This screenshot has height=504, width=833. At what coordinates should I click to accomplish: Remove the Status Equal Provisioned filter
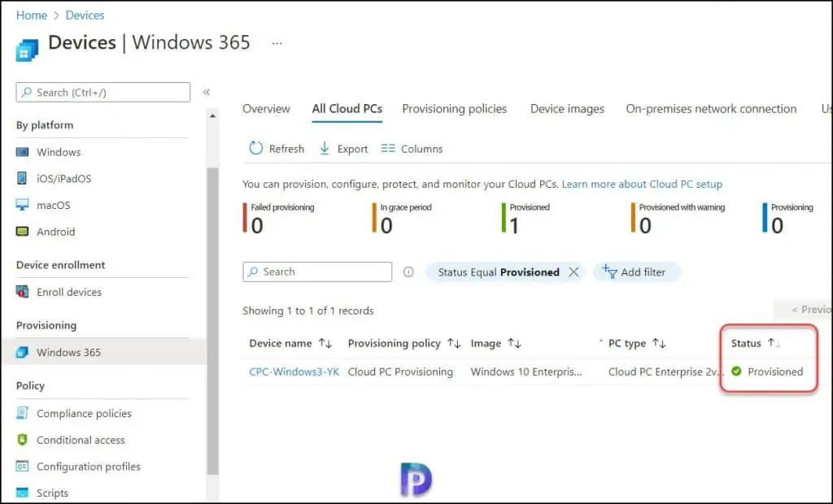pyautogui.click(x=574, y=272)
